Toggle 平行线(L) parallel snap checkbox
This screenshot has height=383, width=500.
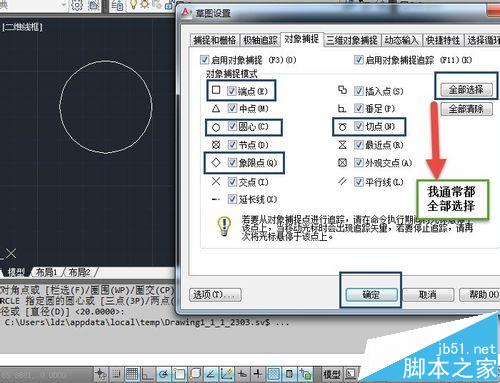[358, 182]
